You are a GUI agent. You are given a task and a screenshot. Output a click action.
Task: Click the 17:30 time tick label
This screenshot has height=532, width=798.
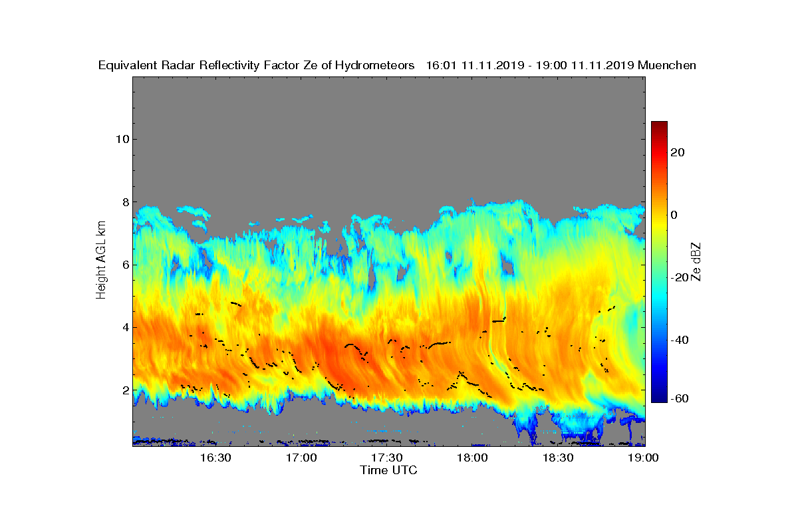[x=386, y=458]
